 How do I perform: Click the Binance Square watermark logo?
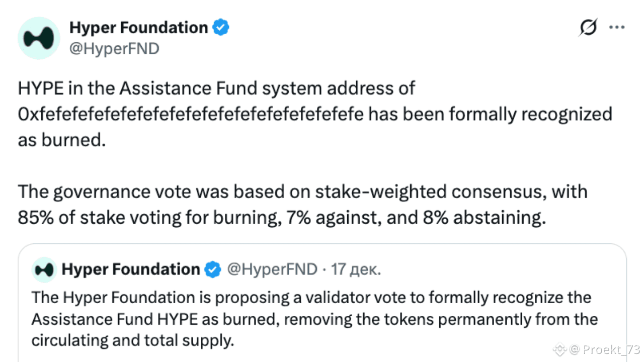pyautogui.click(x=560, y=349)
